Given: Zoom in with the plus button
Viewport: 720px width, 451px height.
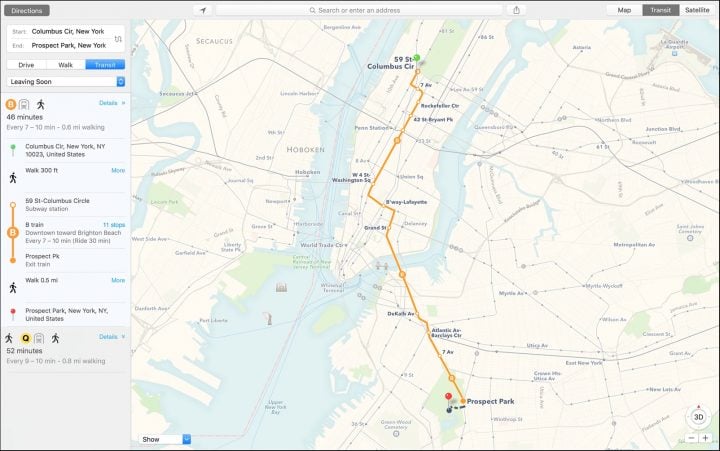Looking at the screenshot, I should 705,438.
